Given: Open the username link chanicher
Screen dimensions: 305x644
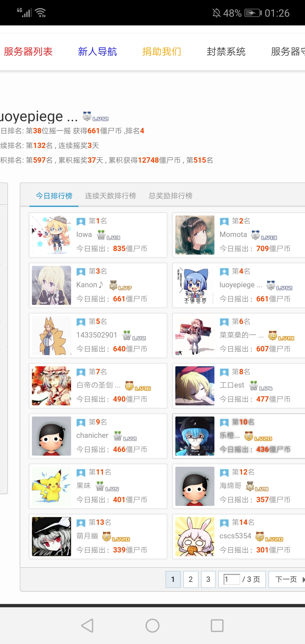Looking at the screenshot, I should pyautogui.click(x=92, y=435).
